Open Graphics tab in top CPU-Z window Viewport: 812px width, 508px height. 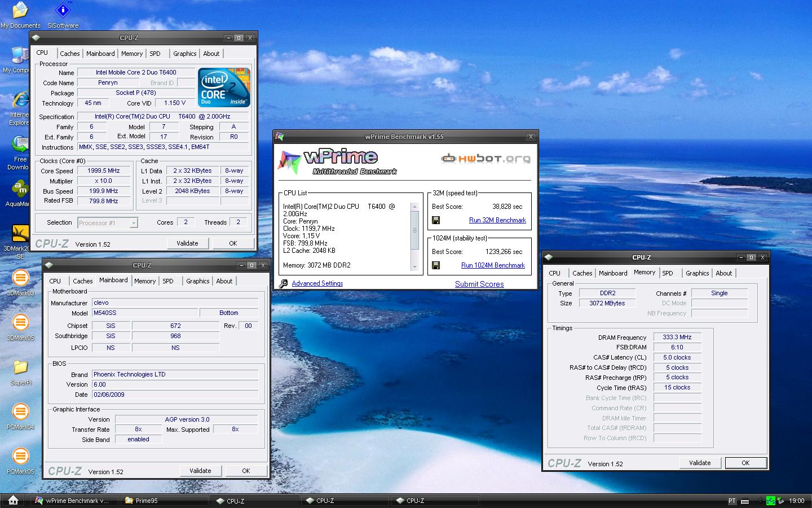coord(185,54)
